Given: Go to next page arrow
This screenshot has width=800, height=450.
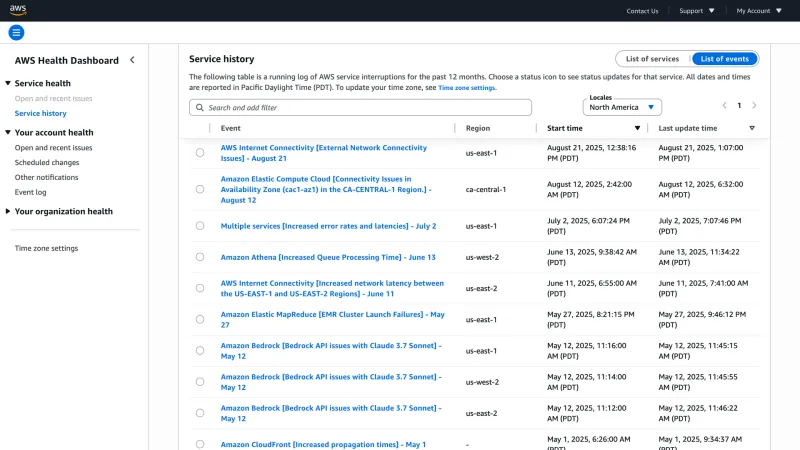Looking at the screenshot, I should [754, 106].
